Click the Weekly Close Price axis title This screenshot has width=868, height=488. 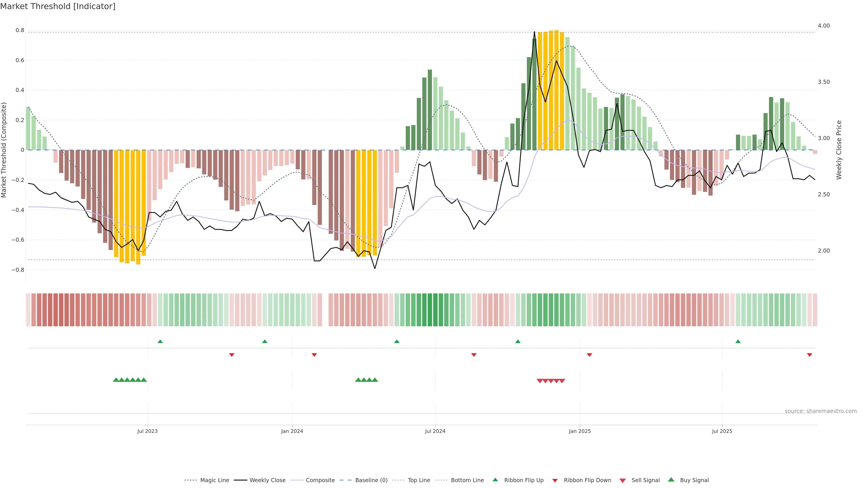click(839, 150)
